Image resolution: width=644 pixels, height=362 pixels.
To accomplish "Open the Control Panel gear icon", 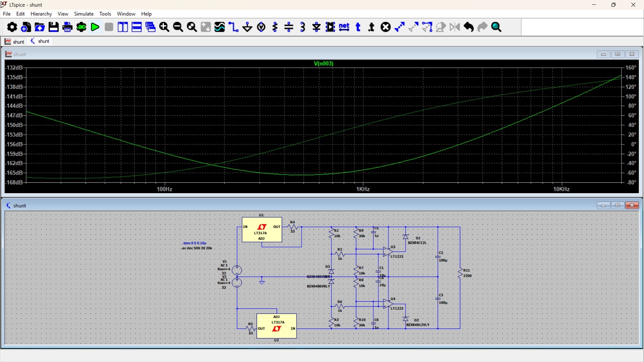I will tap(12, 27).
